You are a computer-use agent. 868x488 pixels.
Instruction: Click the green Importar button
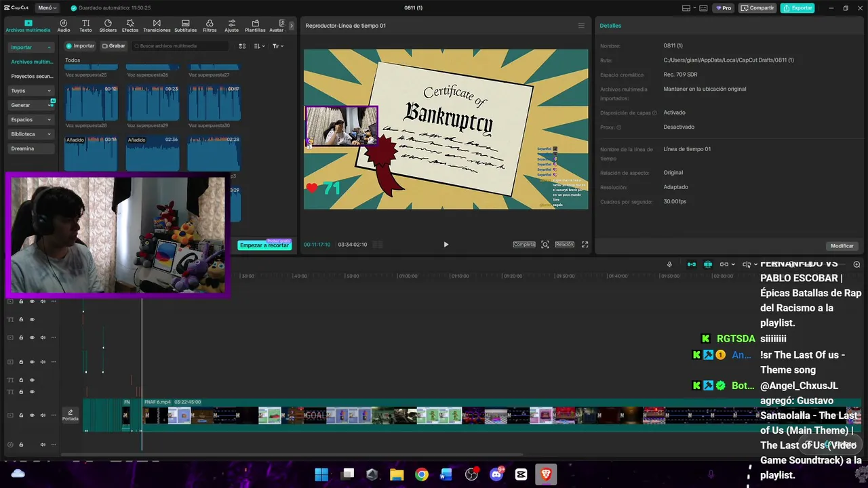(80, 46)
